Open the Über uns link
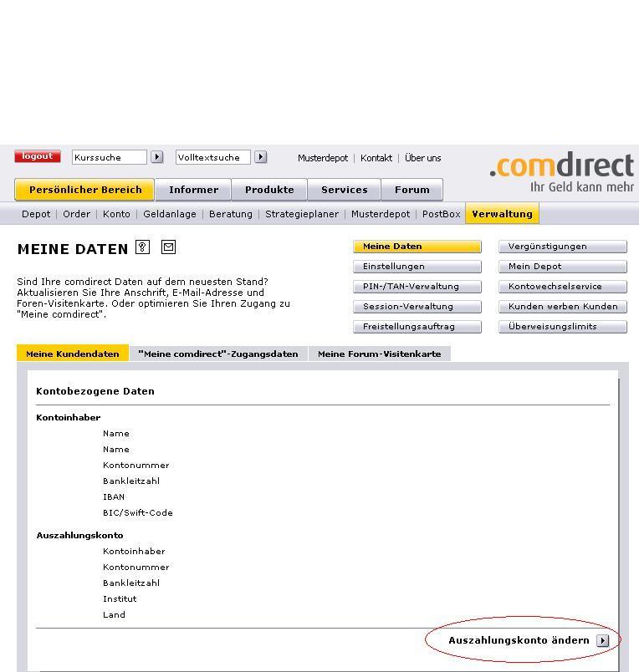 pos(423,158)
